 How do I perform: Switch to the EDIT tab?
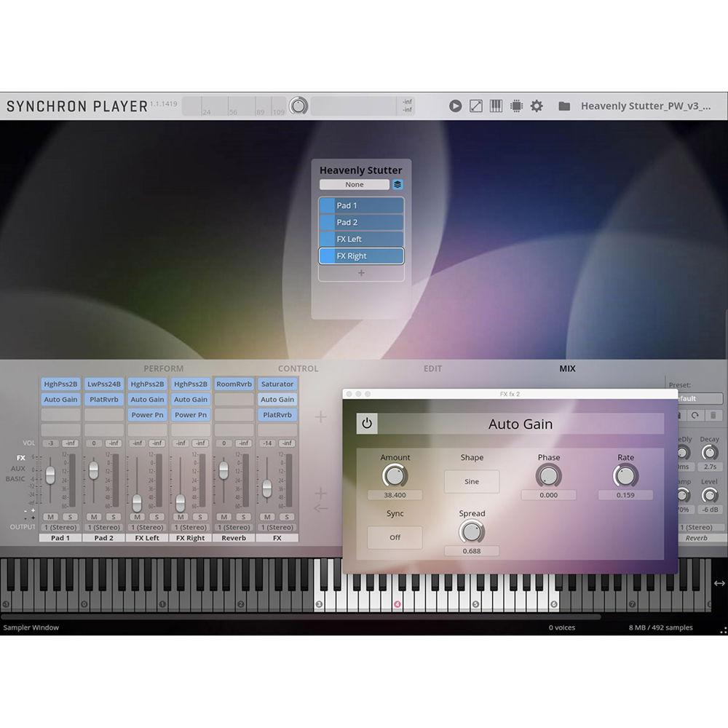pyautogui.click(x=433, y=368)
